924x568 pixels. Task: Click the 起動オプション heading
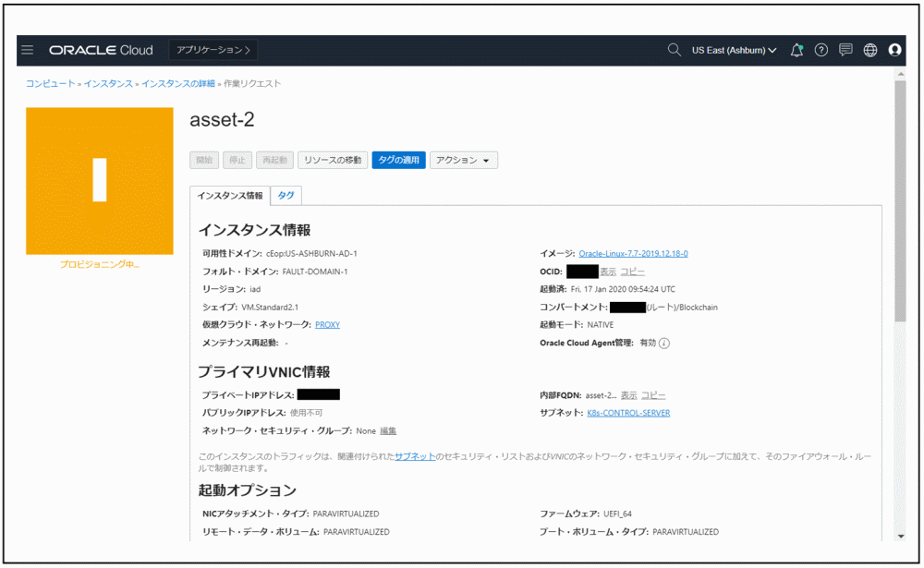(247, 490)
